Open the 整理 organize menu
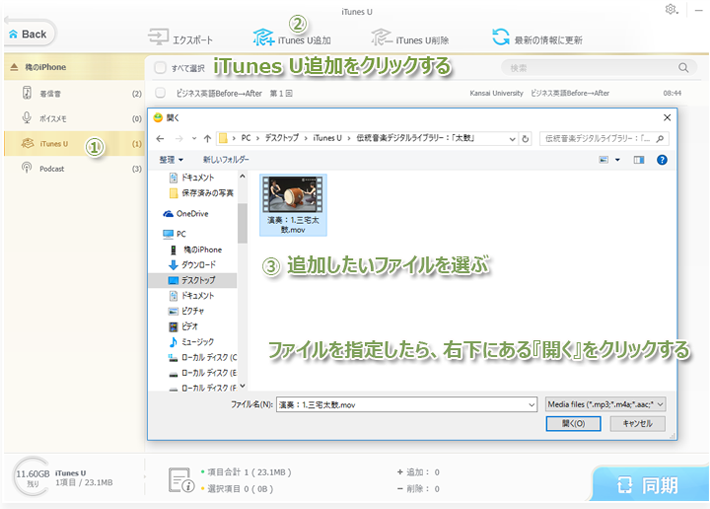 click(x=171, y=160)
